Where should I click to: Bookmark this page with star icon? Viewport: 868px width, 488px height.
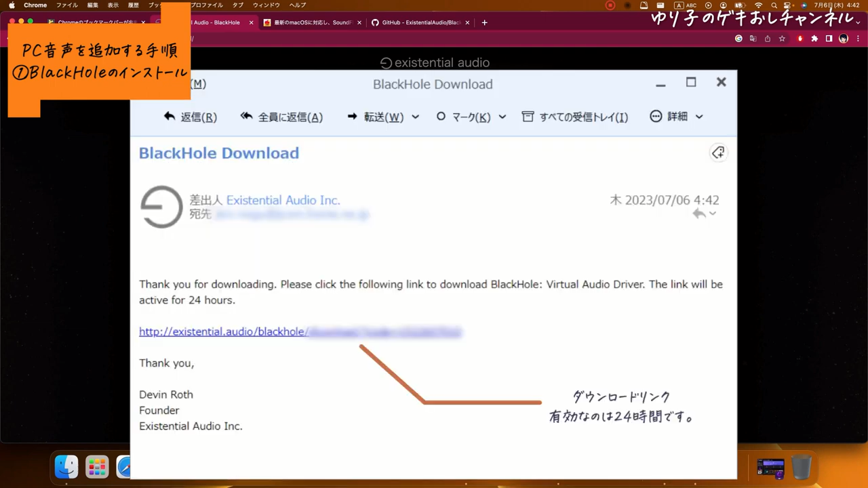[782, 39]
